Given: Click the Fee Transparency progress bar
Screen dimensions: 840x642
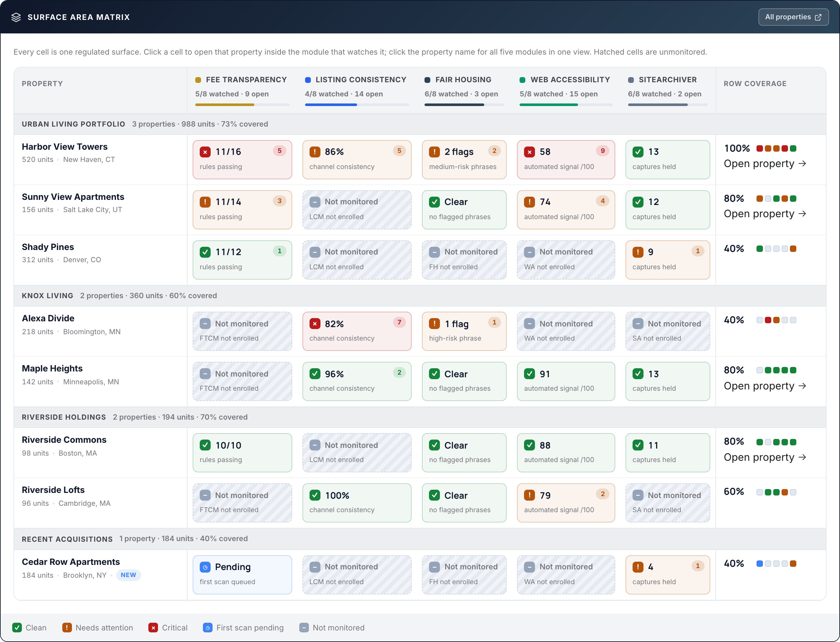Looking at the screenshot, I should point(242,105).
